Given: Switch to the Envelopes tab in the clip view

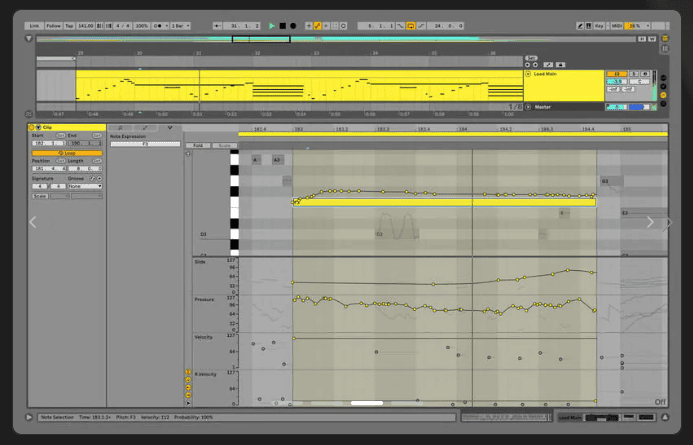Looking at the screenshot, I should point(145,128).
